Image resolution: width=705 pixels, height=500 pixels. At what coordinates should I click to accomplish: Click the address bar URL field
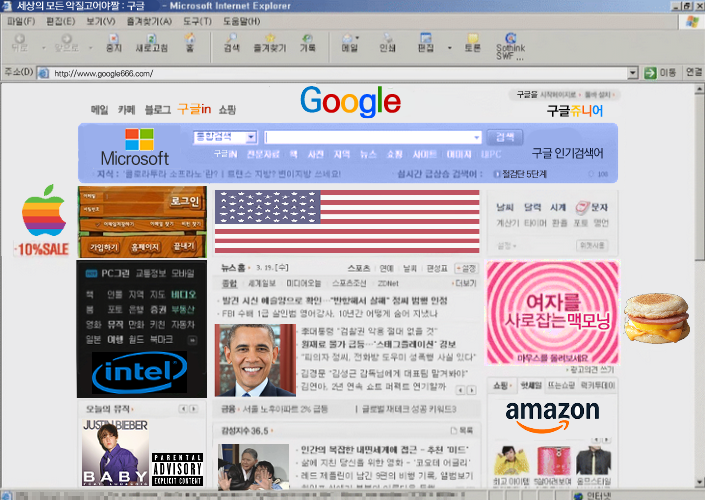pyautogui.click(x=339, y=73)
